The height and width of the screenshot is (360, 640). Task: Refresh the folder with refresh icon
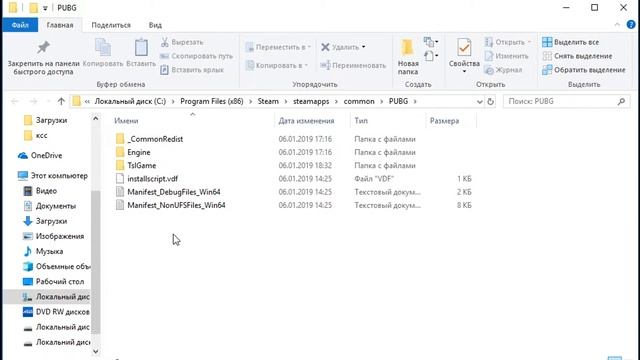[491, 101]
